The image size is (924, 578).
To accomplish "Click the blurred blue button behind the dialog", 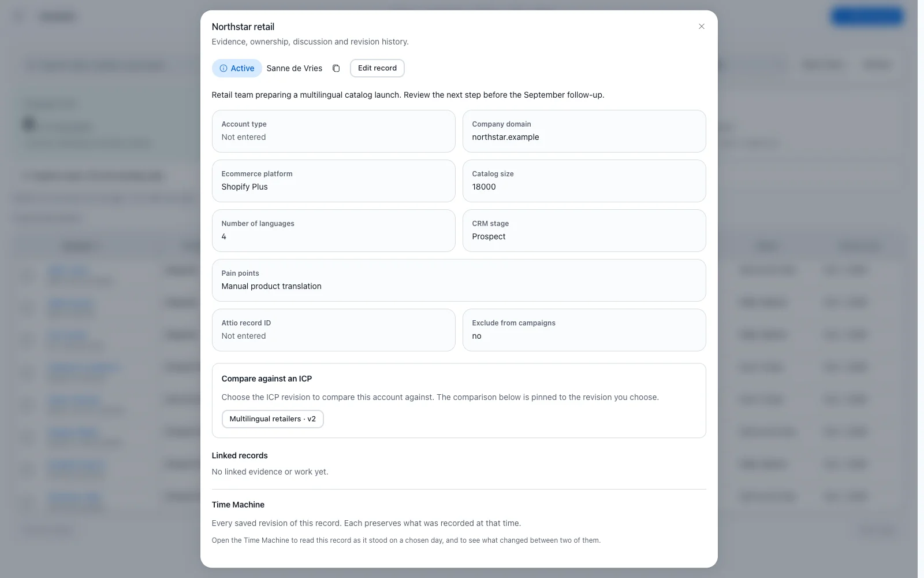I will coord(867,16).
